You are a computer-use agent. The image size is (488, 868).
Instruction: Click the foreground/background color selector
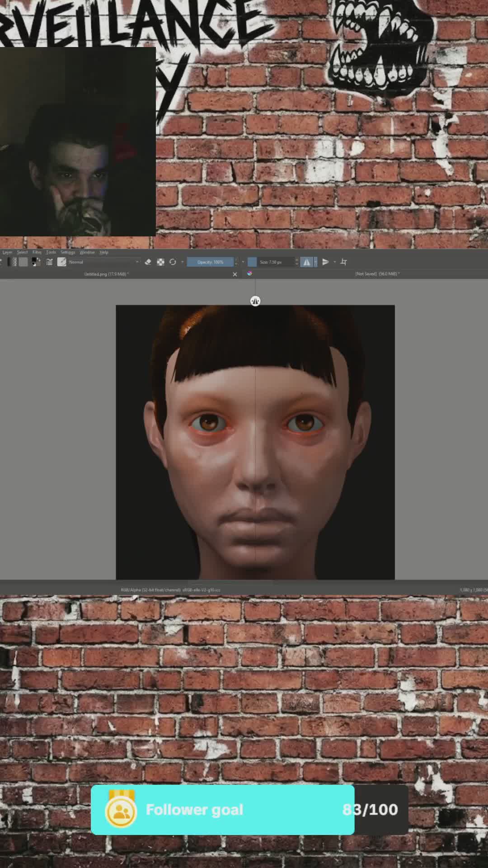click(36, 262)
